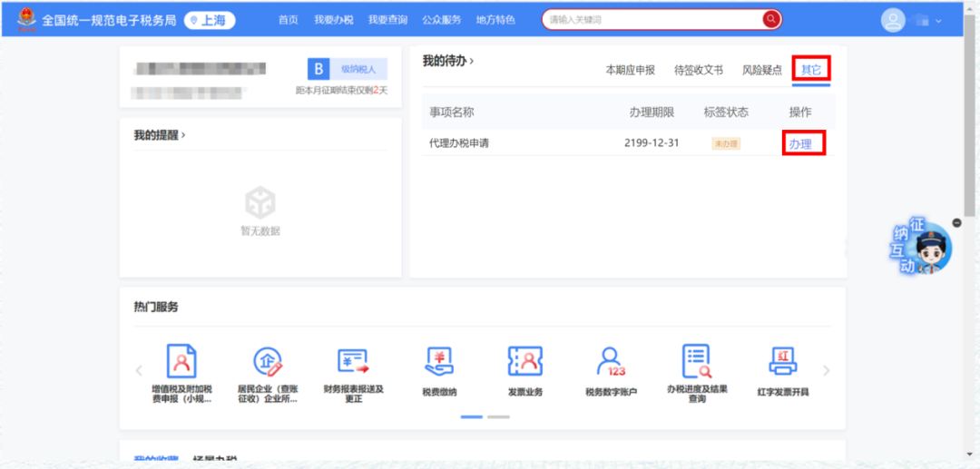Hide the 征纳互动 widget with the minus button

point(957,222)
